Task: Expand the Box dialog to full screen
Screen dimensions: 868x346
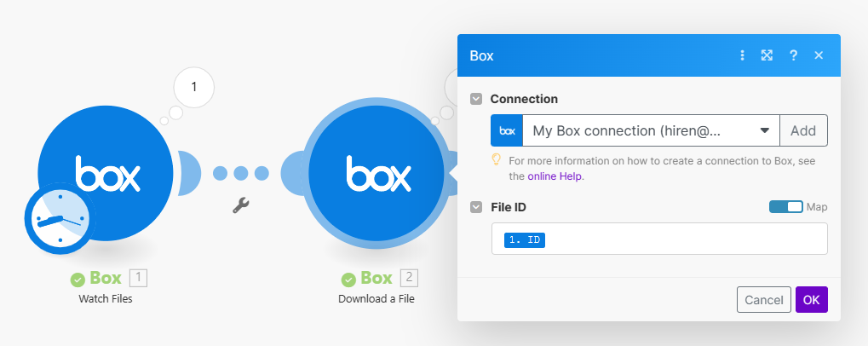Action: pyautogui.click(x=767, y=55)
